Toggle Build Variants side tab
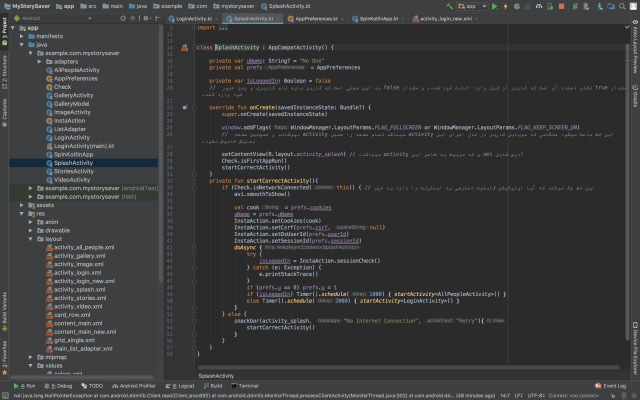Viewport: 640px width, 400px height. pyautogui.click(x=4, y=311)
